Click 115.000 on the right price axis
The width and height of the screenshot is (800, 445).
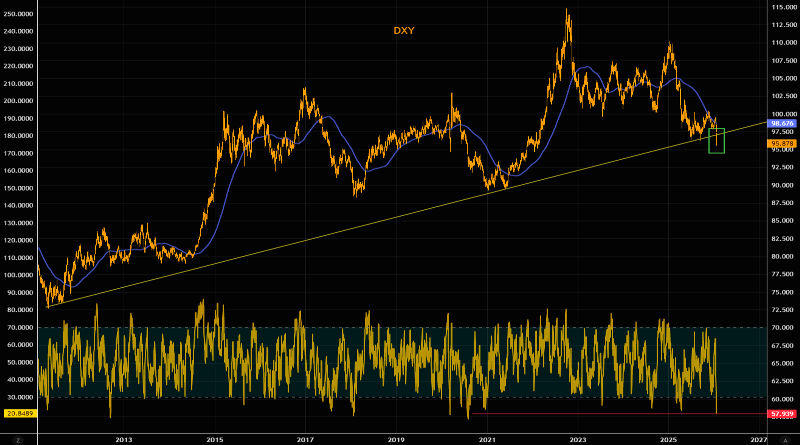pos(782,7)
